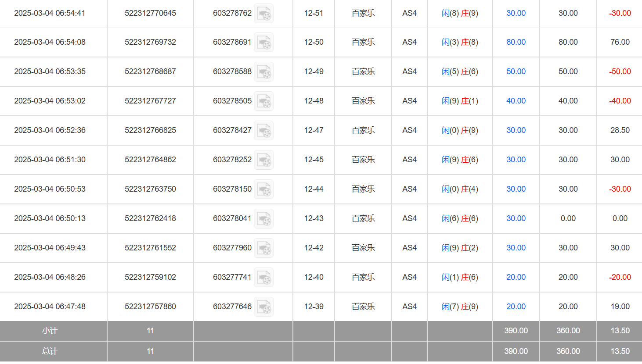Click the replay icon next to 603277960

tap(264, 248)
